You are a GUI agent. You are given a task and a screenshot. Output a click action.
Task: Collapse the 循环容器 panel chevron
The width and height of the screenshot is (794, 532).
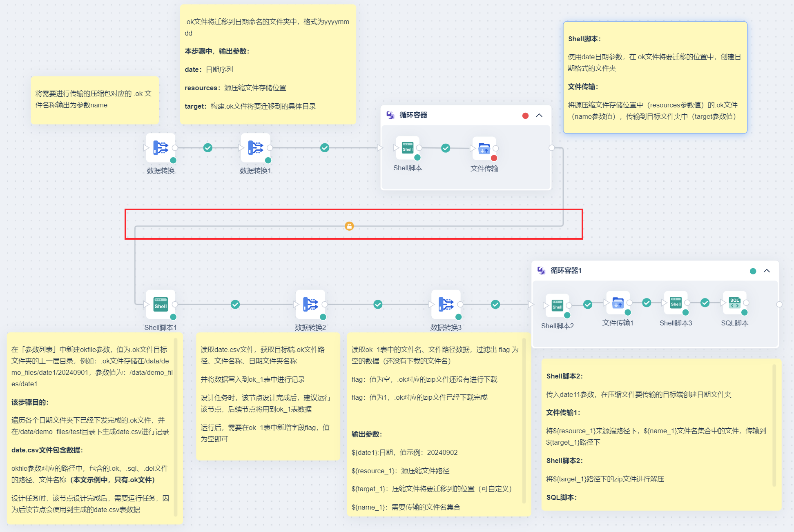point(539,116)
